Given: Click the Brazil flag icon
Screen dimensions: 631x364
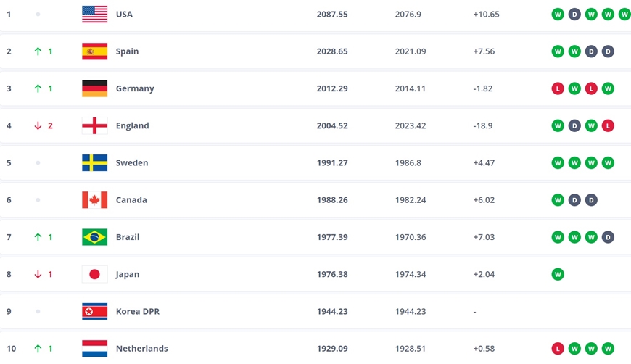Looking at the screenshot, I should point(94,237).
